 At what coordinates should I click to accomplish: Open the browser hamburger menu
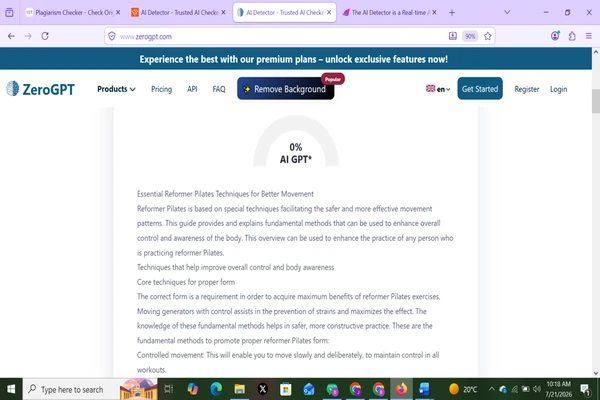[589, 36]
